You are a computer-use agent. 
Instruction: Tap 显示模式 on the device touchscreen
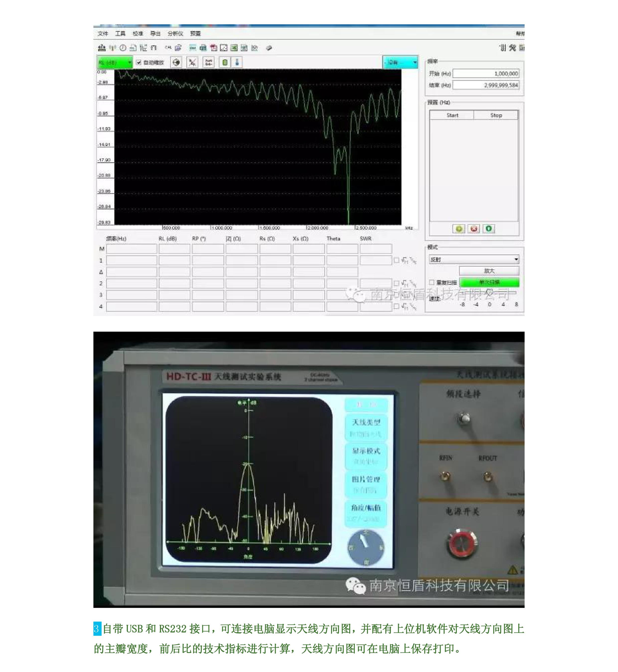pos(366,456)
